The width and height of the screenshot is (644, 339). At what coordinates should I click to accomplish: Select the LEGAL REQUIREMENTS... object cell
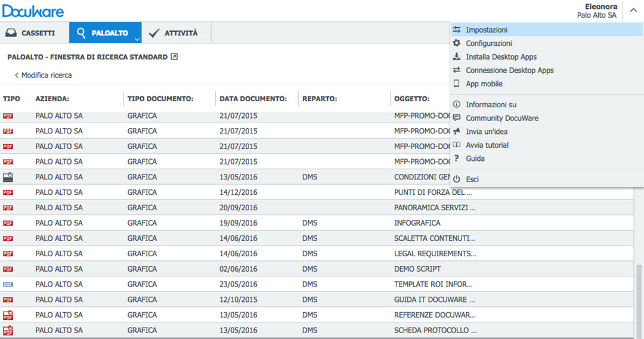point(435,254)
